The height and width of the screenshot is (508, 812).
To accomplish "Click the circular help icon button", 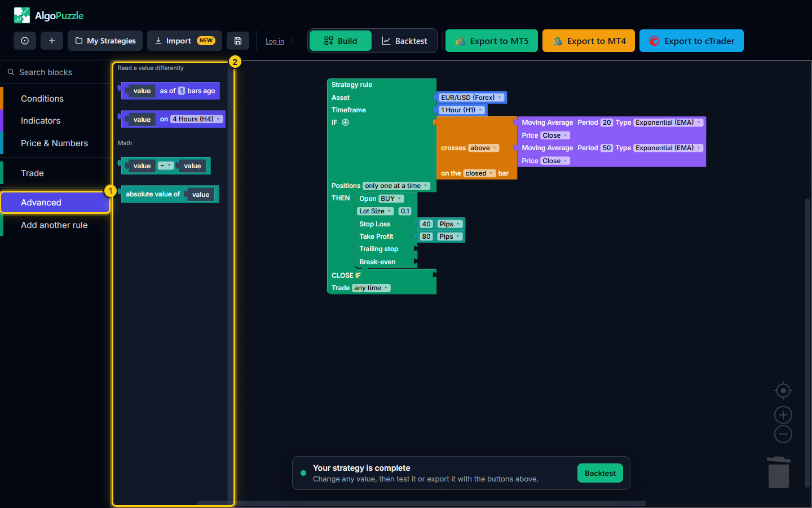I will 25,41.
